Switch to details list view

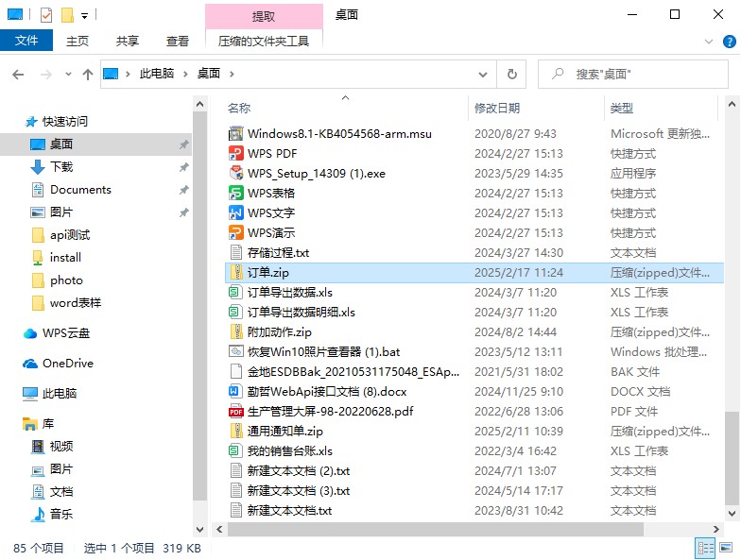tap(705, 548)
